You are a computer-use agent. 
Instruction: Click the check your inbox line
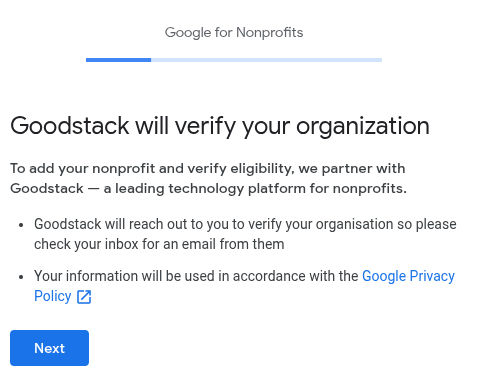click(159, 244)
